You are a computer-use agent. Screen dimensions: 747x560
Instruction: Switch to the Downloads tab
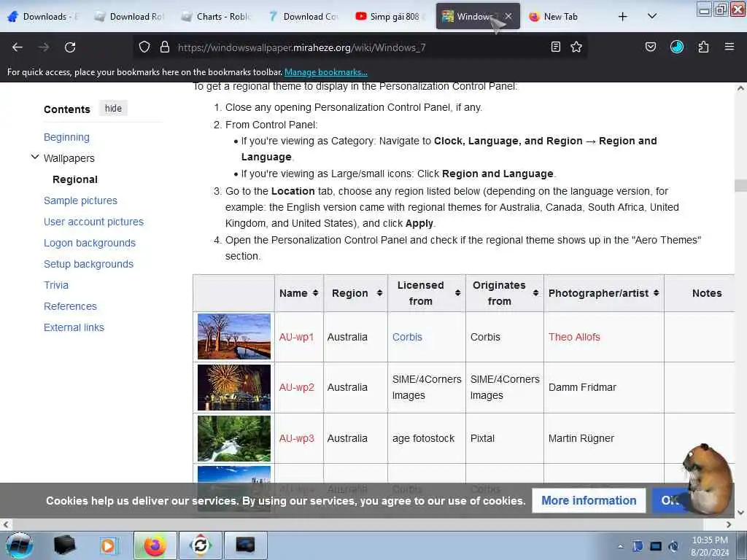43,17
